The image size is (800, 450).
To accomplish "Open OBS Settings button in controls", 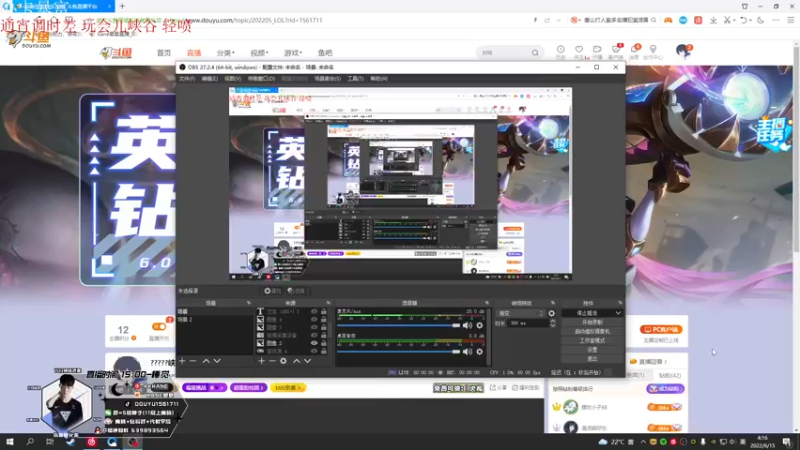I will point(592,349).
